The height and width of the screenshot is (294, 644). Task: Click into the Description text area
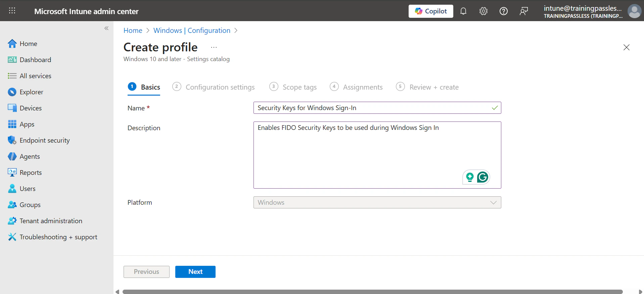377,155
